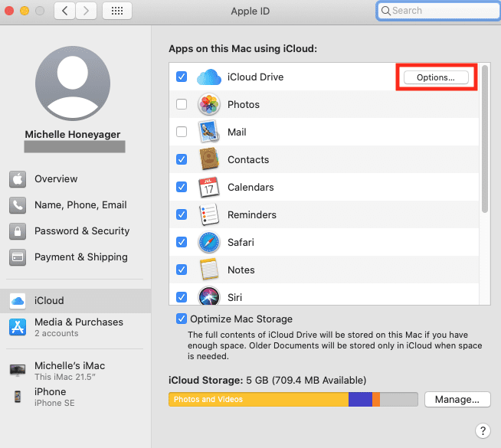Click the orange storage bar segment

pyautogui.click(x=376, y=400)
